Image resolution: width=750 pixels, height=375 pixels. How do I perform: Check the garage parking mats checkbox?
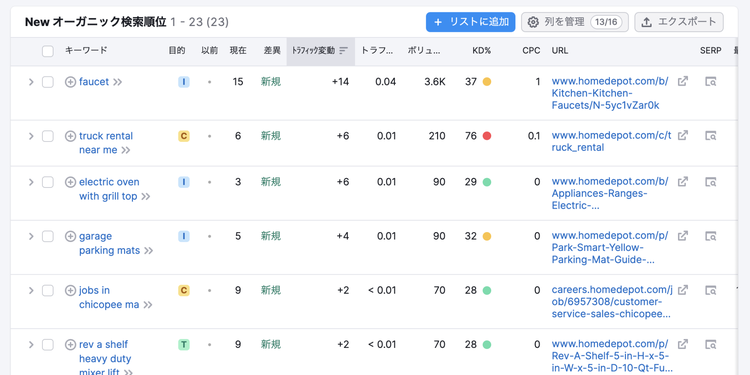click(x=48, y=236)
